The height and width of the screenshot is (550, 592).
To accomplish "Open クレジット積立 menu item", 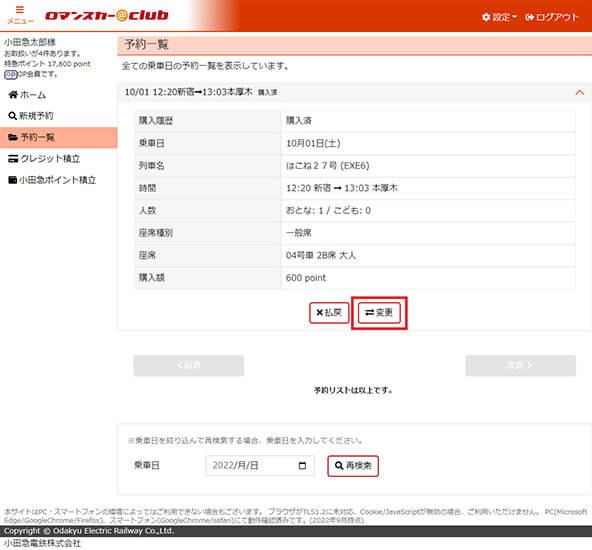I will tap(44, 159).
